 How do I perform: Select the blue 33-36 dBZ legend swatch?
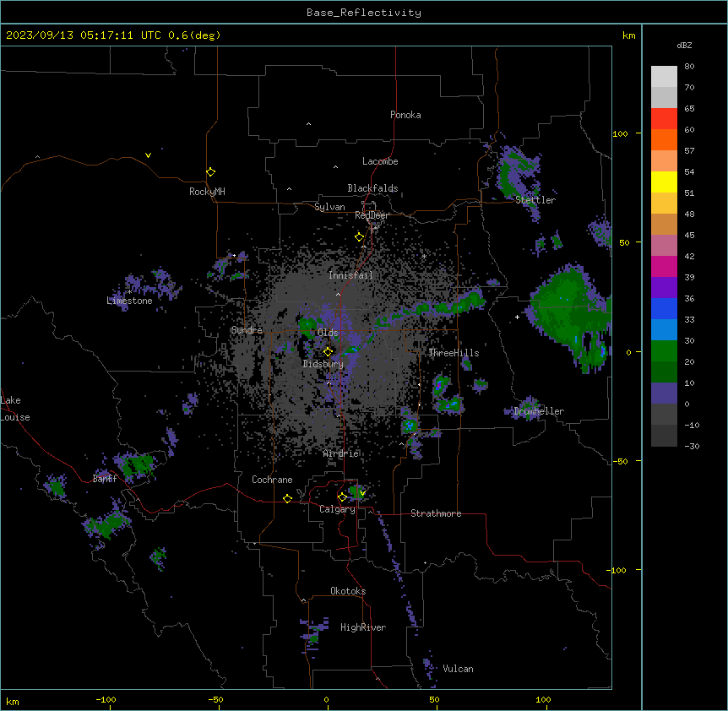[x=664, y=308]
